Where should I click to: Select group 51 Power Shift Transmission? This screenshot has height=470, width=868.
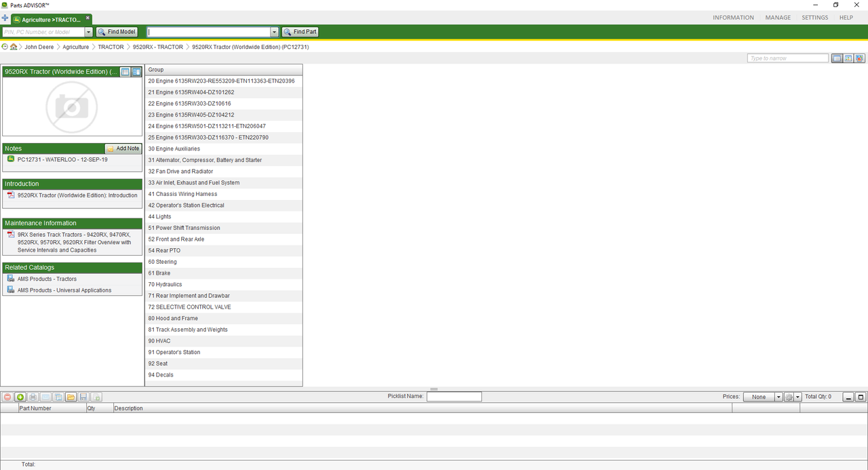click(224, 228)
